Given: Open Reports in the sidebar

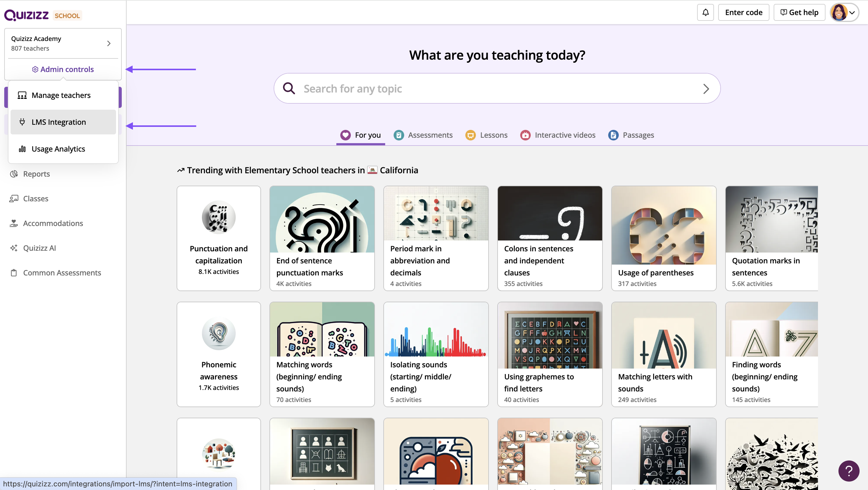Looking at the screenshot, I should pyautogui.click(x=36, y=174).
